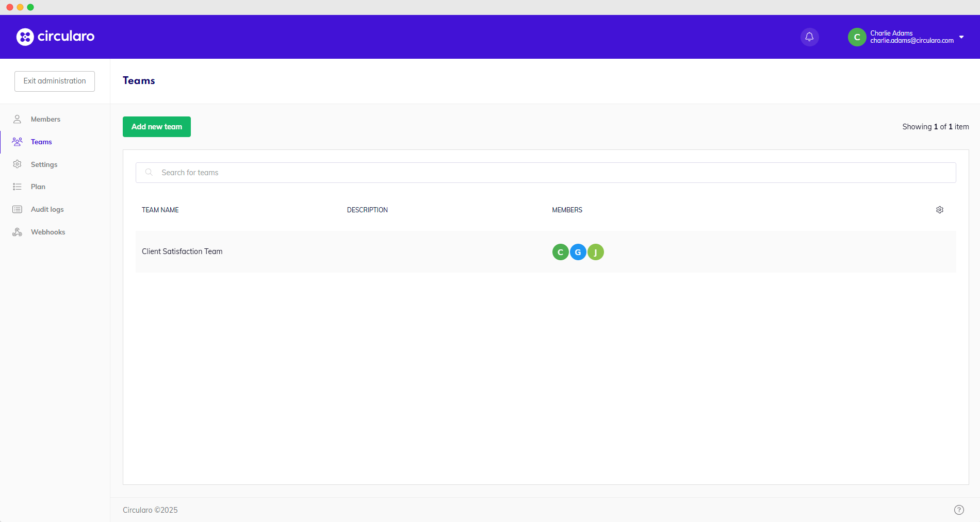Focus the Search for teams field
The width and height of the screenshot is (980, 522).
546,173
